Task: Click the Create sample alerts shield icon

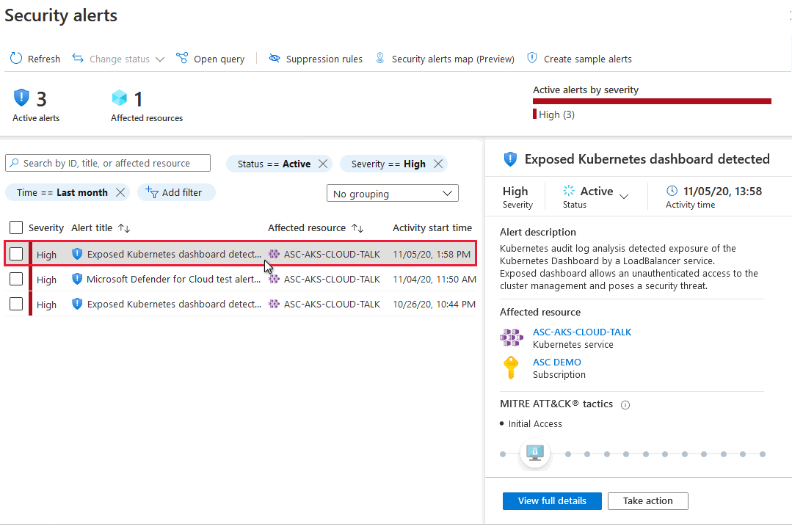Action: click(532, 58)
